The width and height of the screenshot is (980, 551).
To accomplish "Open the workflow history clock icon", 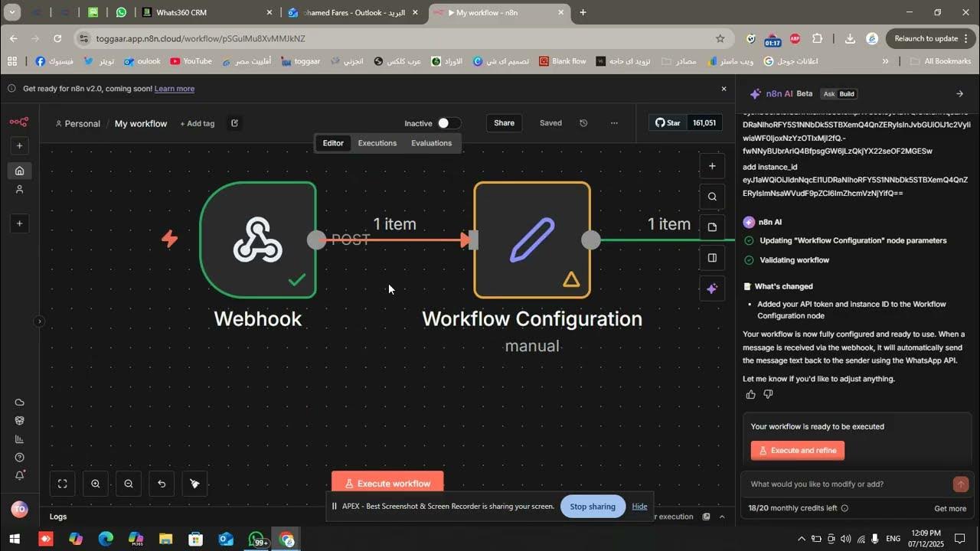I will pos(583,123).
